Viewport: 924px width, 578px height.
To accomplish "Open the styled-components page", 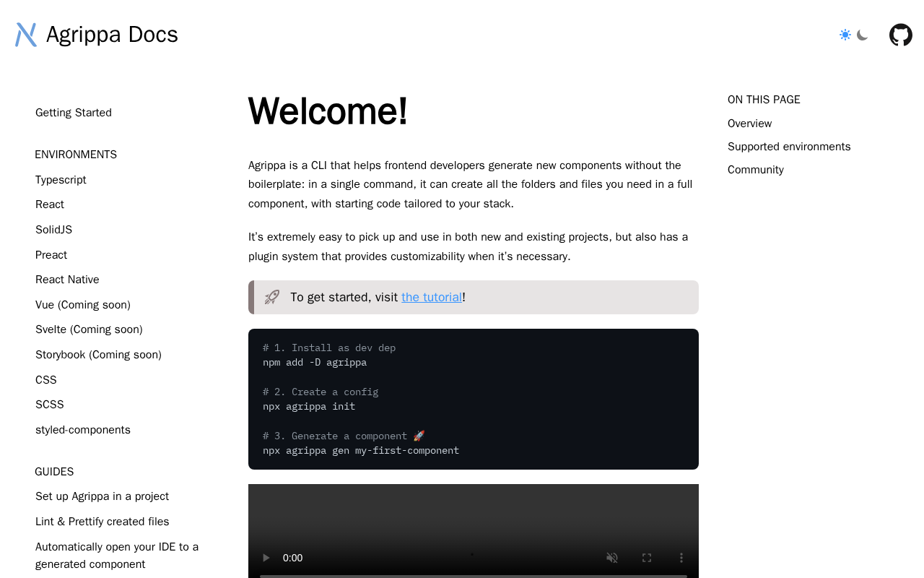I will click(83, 430).
